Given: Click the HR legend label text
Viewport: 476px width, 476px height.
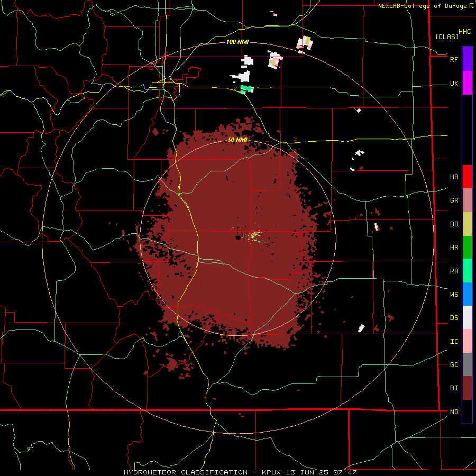Looking at the screenshot, I should [x=454, y=248].
